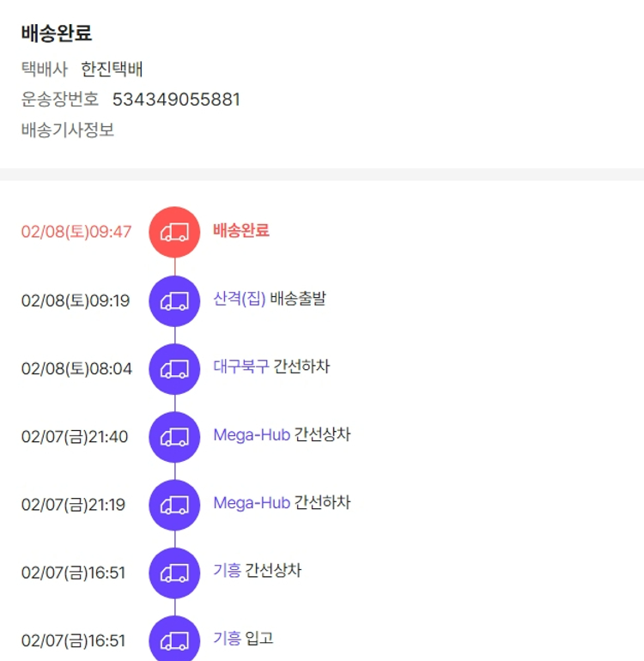644x661 pixels.
Task: Click the 02/07(금)21:40 timestamp
Action: point(75,437)
